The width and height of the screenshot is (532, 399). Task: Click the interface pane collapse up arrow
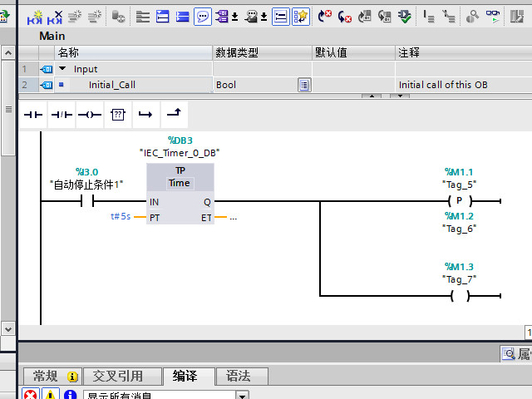pos(372,96)
